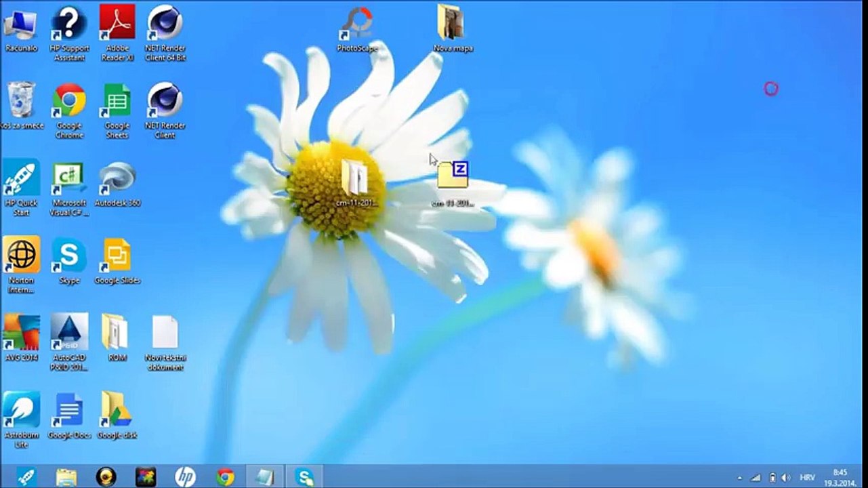This screenshot has height=488, width=868.
Task: Select the Google Sheets desktop shortcut
Action: click(x=117, y=110)
